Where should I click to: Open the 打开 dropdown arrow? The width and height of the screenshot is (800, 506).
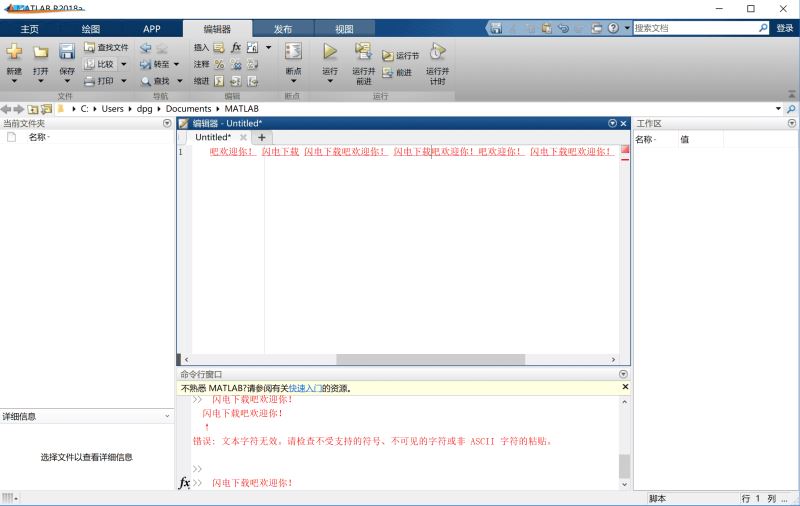pos(41,81)
